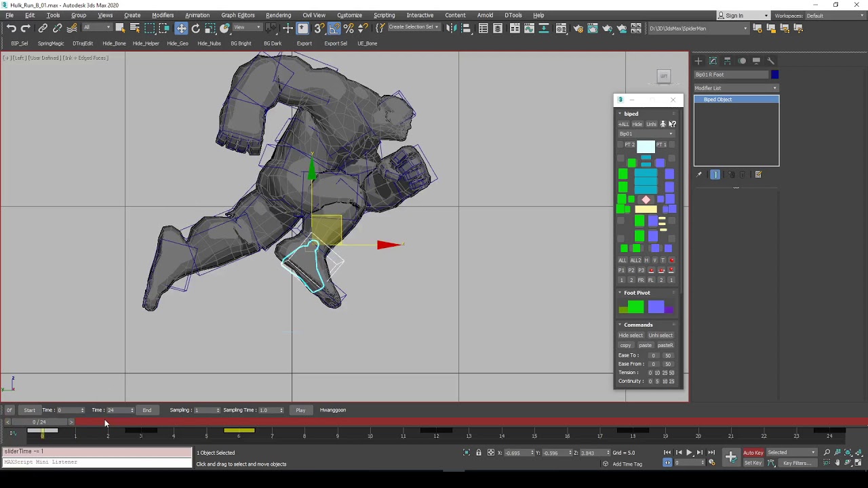Open the Reference Coordinate System View dropdown
The image size is (868, 488).
[247, 27]
